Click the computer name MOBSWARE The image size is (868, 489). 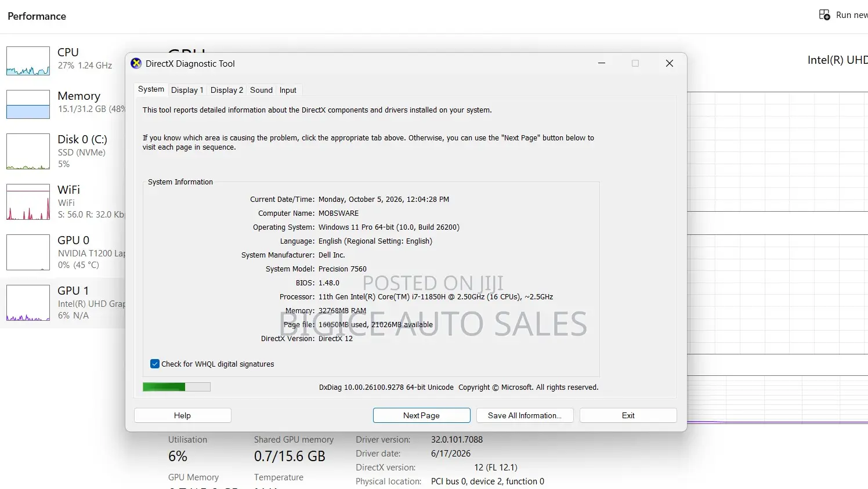pyautogui.click(x=338, y=213)
